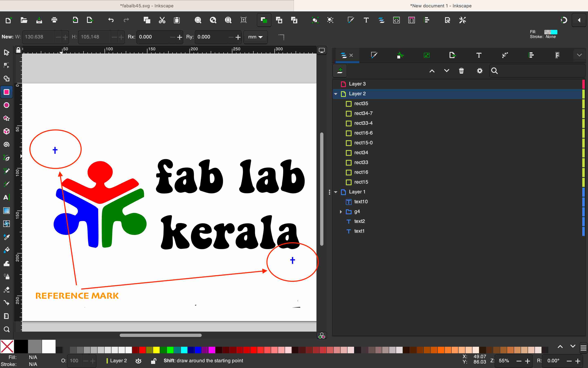Select the Ellipse tool
The image size is (588, 368).
(7, 105)
